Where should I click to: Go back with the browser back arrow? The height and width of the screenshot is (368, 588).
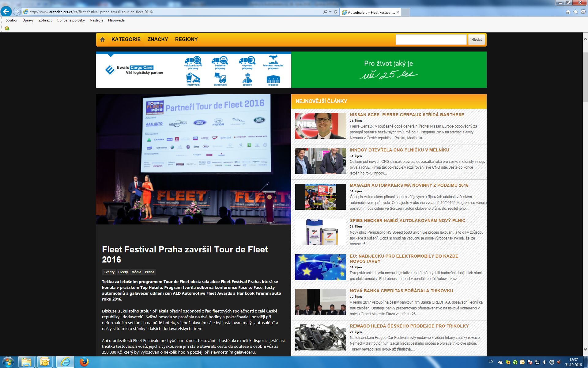click(x=6, y=12)
